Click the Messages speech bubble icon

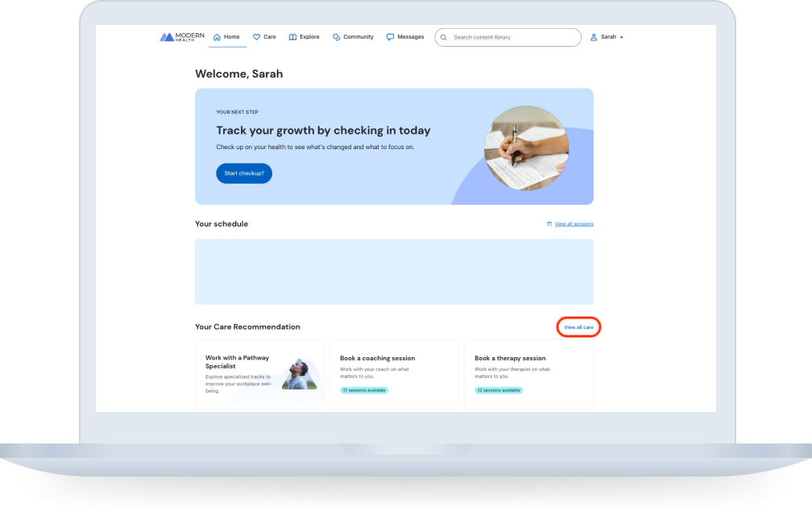(x=390, y=37)
